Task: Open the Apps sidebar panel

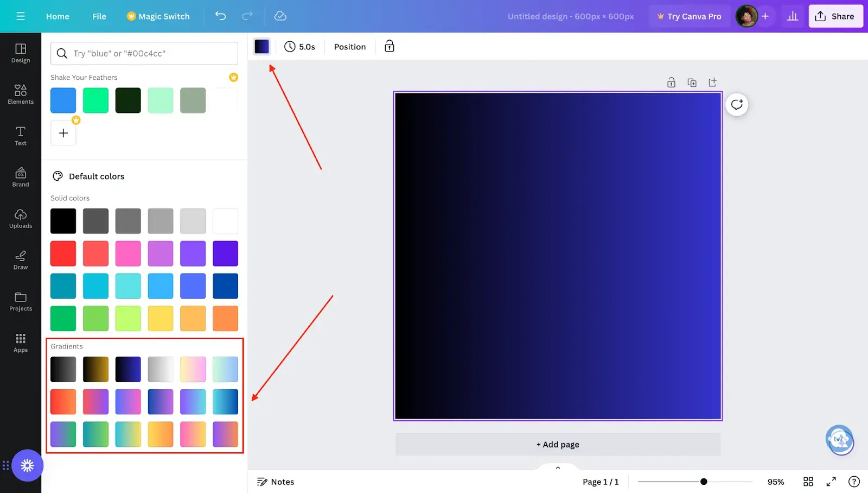Action: tap(21, 343)
